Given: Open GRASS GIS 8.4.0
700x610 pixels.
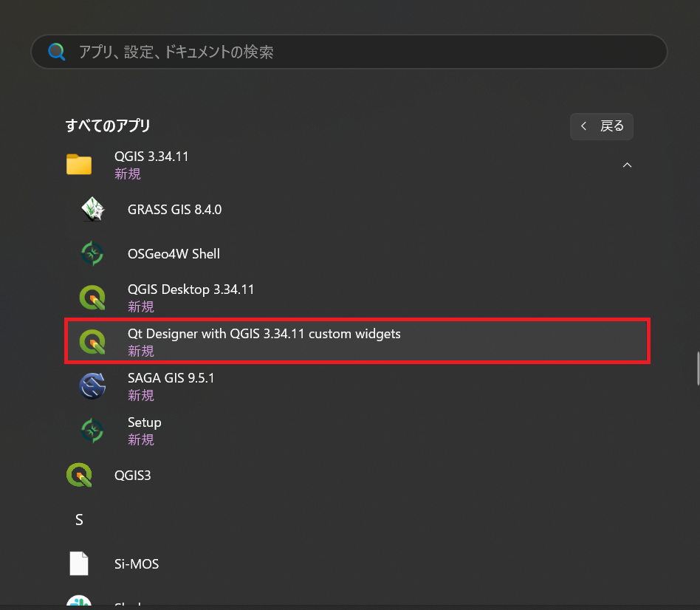Looking at the screenshot, I should click(x=357, y=209).
